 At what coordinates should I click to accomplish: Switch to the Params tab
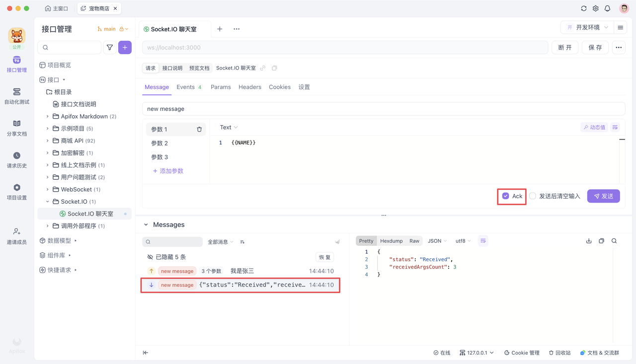[221, 87]
